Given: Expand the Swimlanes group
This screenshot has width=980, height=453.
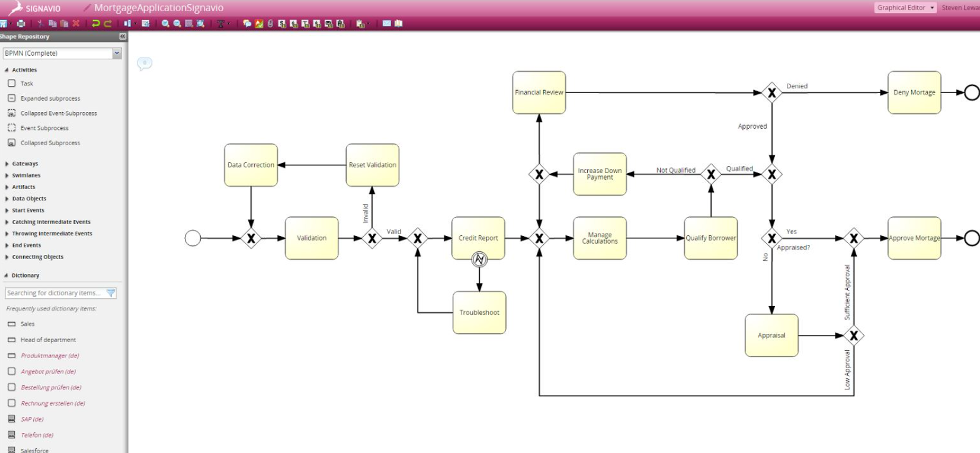Looking at the screenshot, I should tap(7, 176).
